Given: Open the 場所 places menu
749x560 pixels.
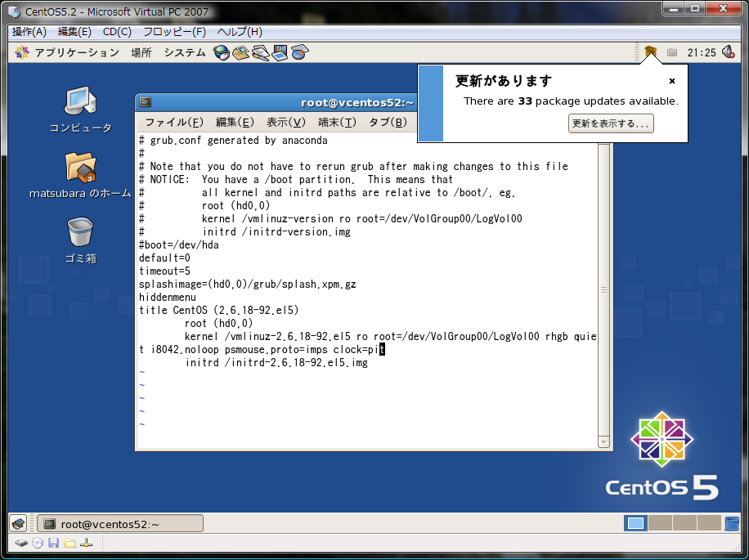Looking at the screenshot, I should point(141,52).
